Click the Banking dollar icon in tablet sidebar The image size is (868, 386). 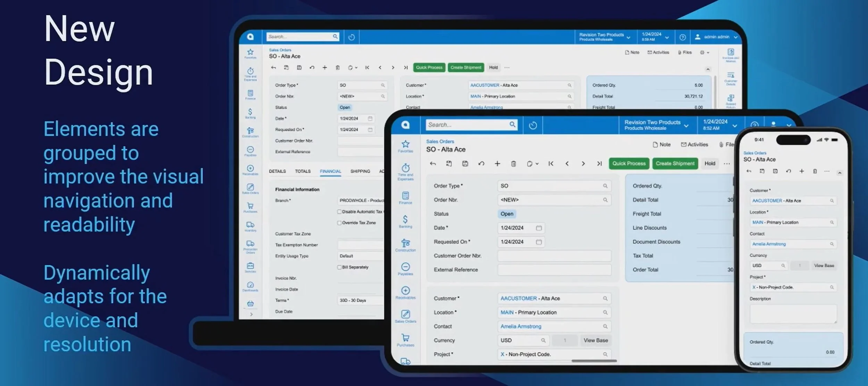pyautogui.click(x=405, y=220)
